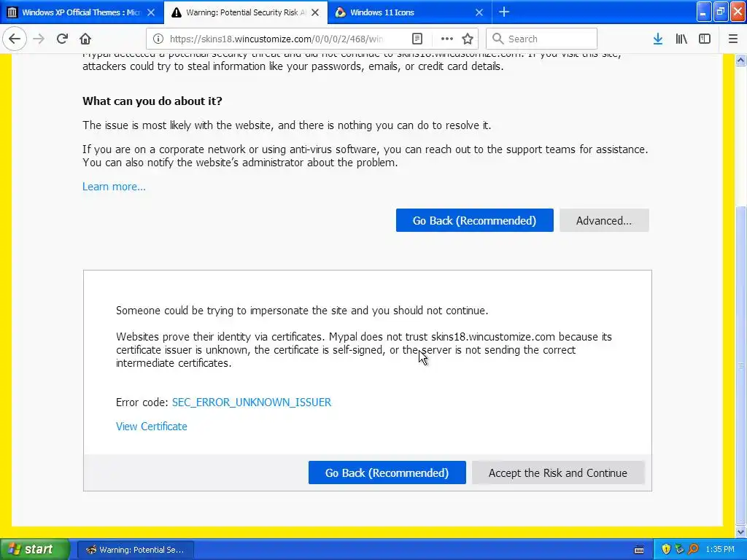The image size is (747, 560).
Task: Bookmark this page with the star
Action: [x=468, y=39]
